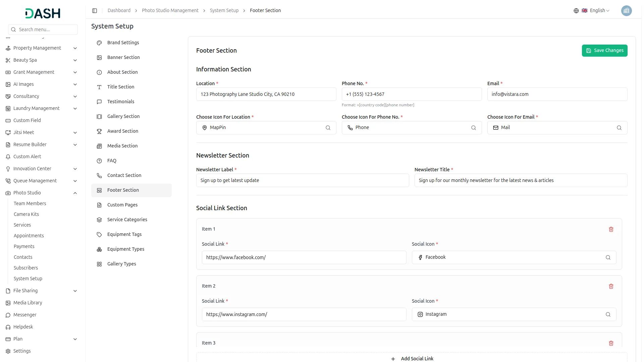Go to Gallery Section setup
644x362 pixels.
click(123, 116)
